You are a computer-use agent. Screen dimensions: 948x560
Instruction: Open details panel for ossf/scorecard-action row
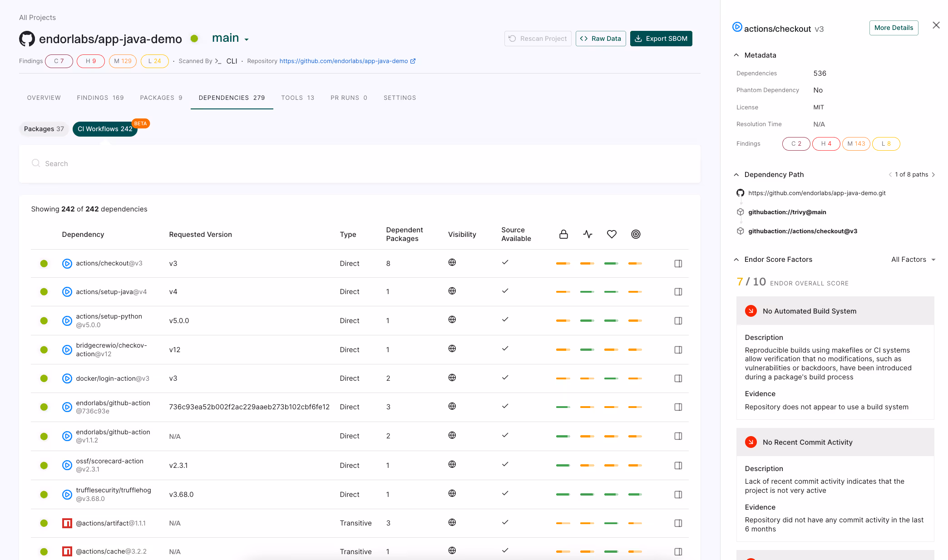coord(678,466)
